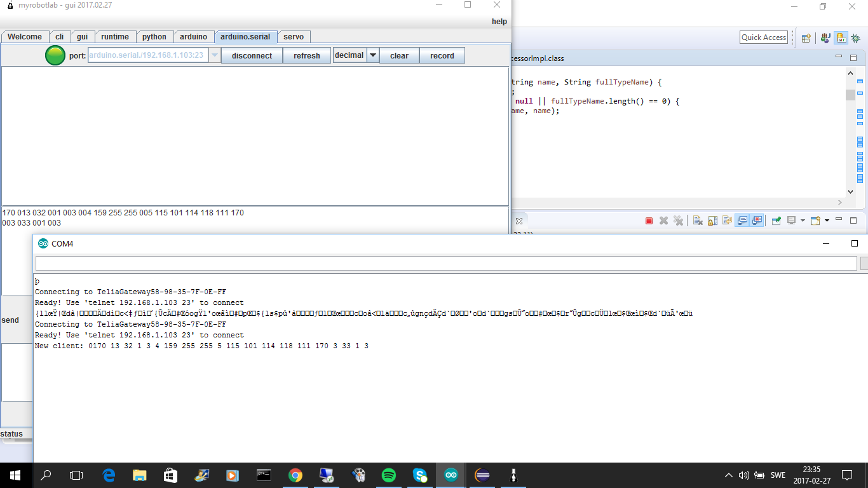868x488 pixels.
Task: Open the Git perspective in Eclipse
Action: click(x=841, y=38)
